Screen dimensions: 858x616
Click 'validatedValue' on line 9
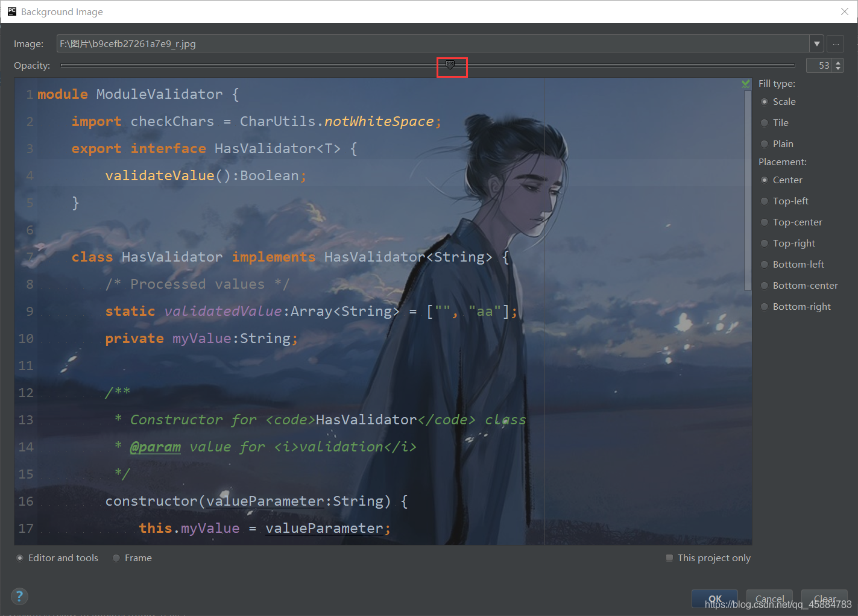(x=222, y=312)
